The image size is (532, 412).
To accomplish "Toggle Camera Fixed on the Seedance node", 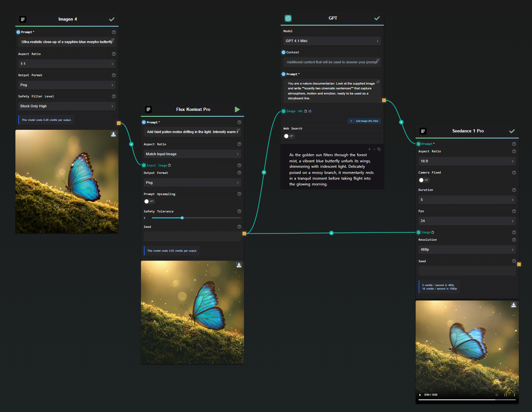I will (x=424, y=180).
